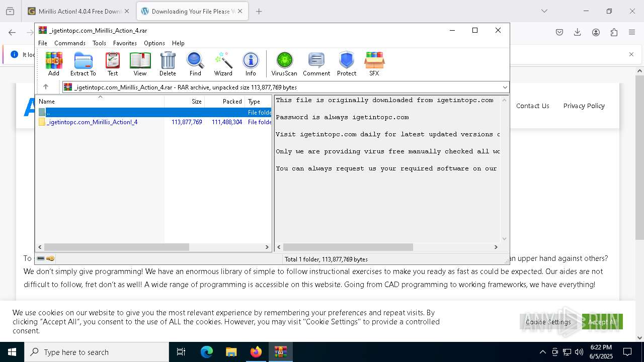Run VirusScan on the archive
Screen dimensions: 644x362
284,64
